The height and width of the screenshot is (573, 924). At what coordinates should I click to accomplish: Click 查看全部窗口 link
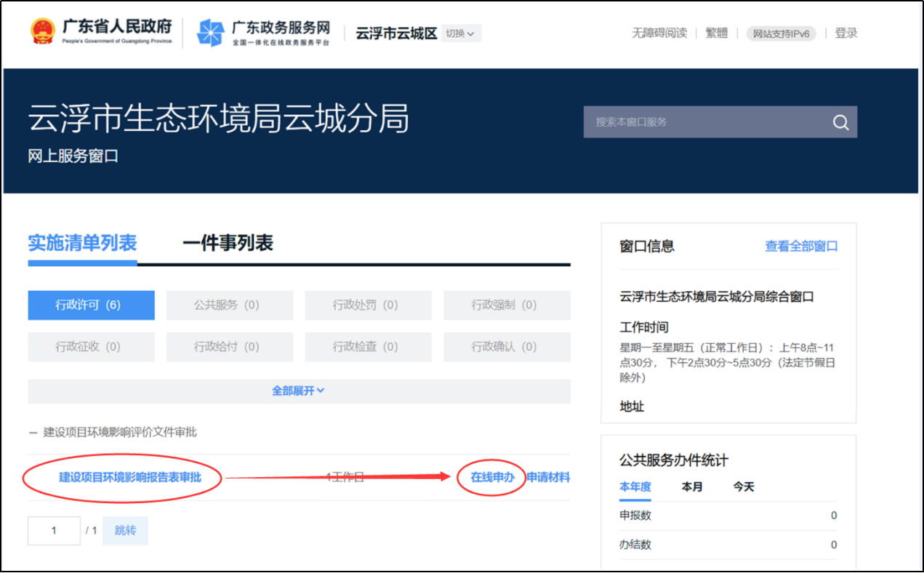click(801, 247)
